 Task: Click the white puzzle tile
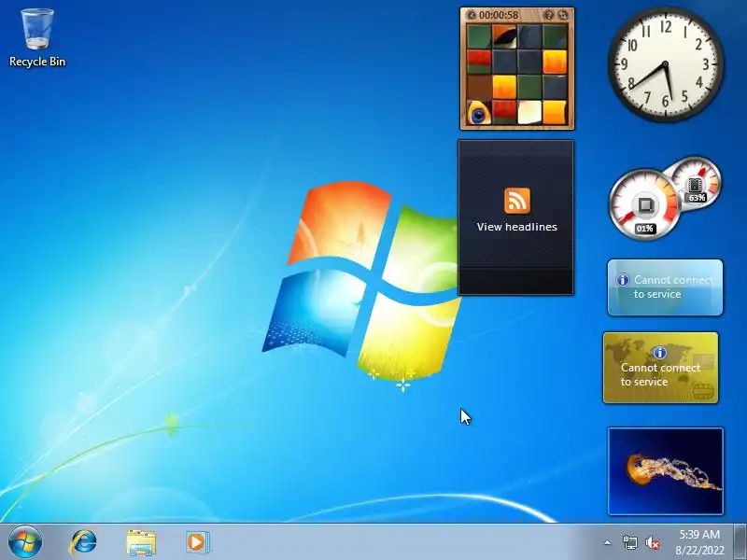pyautogui.click(x=529, y=113)
